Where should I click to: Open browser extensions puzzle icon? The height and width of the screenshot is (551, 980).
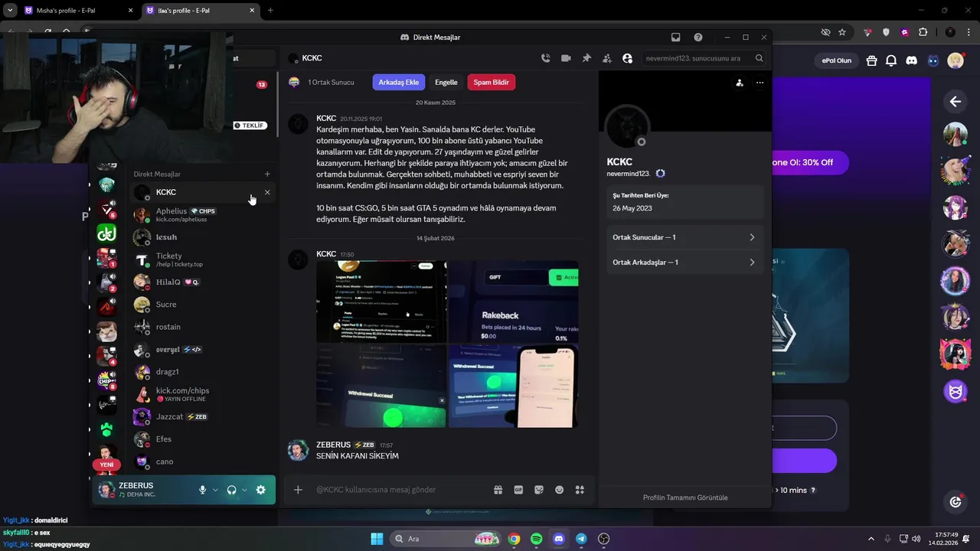[923, 32]
